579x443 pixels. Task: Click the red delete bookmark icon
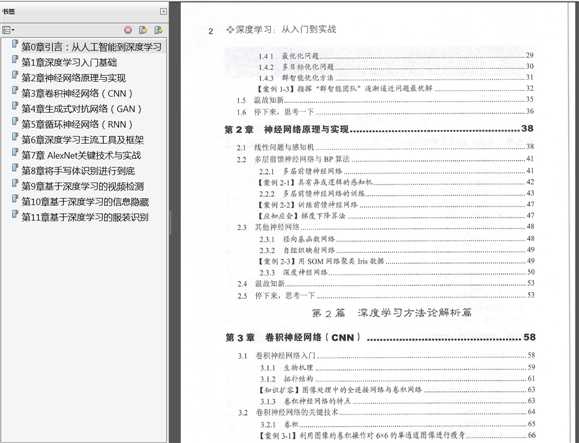tap(128, 30)
